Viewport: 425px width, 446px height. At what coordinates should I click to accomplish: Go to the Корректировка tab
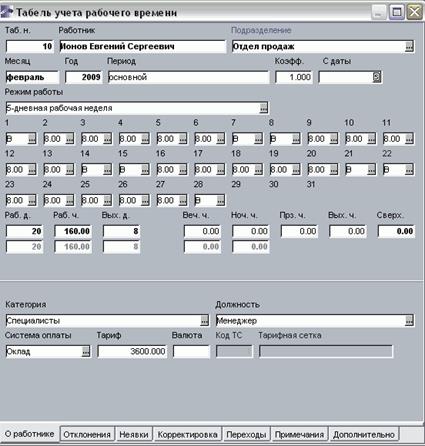[188, 434]
